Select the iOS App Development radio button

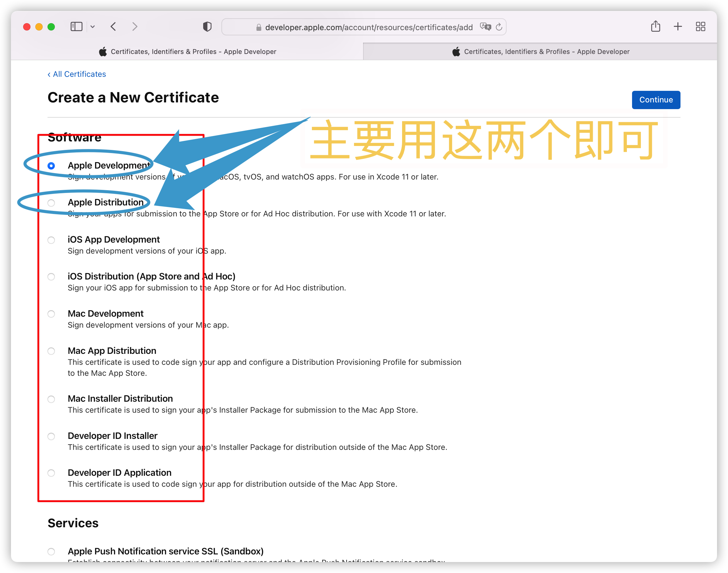(x=51, y=240)
